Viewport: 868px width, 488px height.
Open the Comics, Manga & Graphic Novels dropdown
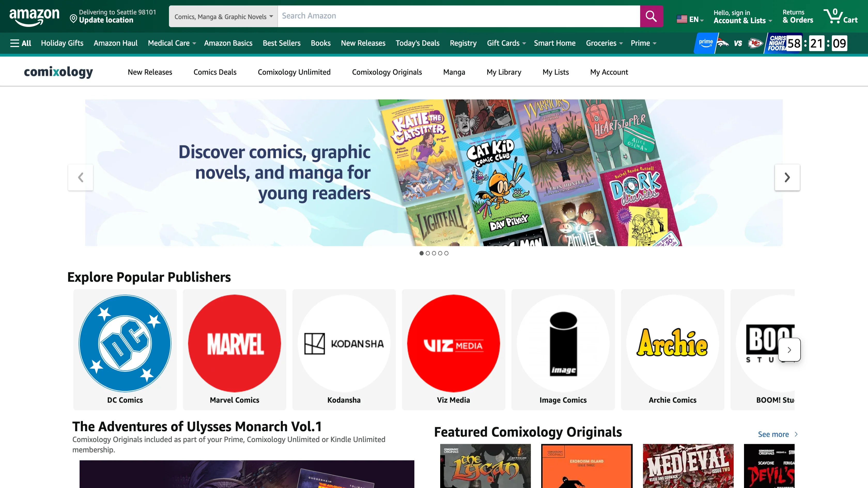pyautogui.click(x=223, y=17)
